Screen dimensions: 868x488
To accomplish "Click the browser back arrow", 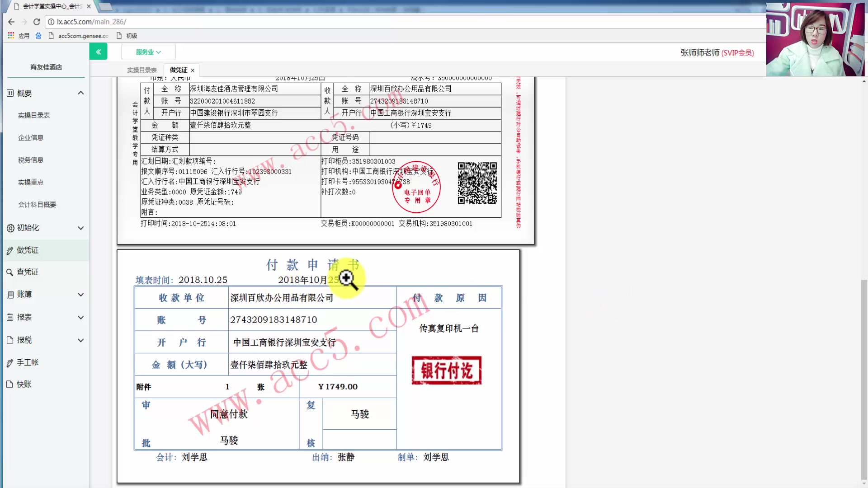I will pyautogui.click(x=11, y=22).
